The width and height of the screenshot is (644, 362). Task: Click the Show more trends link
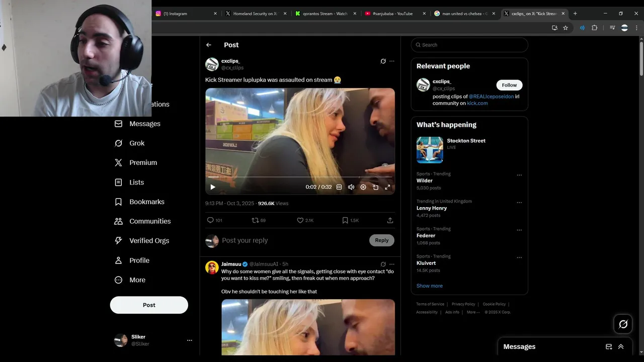[x=430, y=286]
